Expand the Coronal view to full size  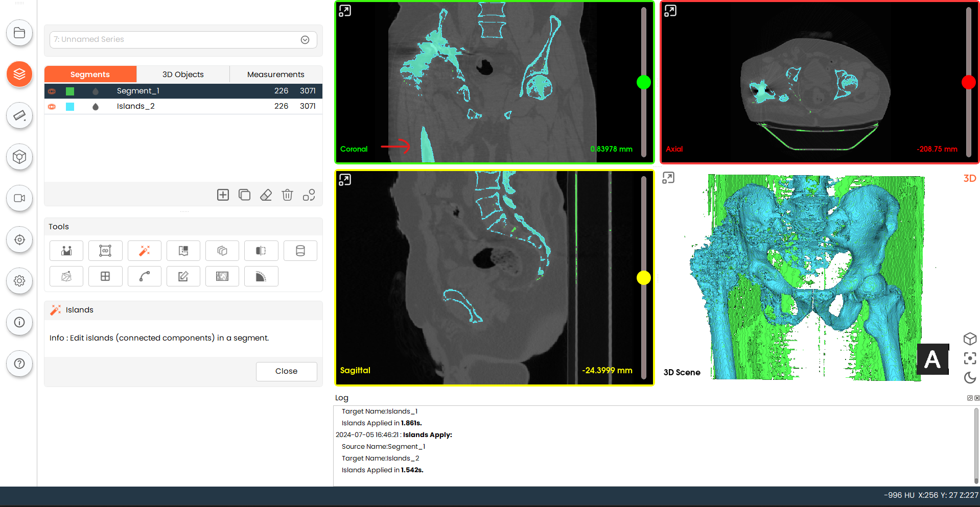tap(345, 11)
